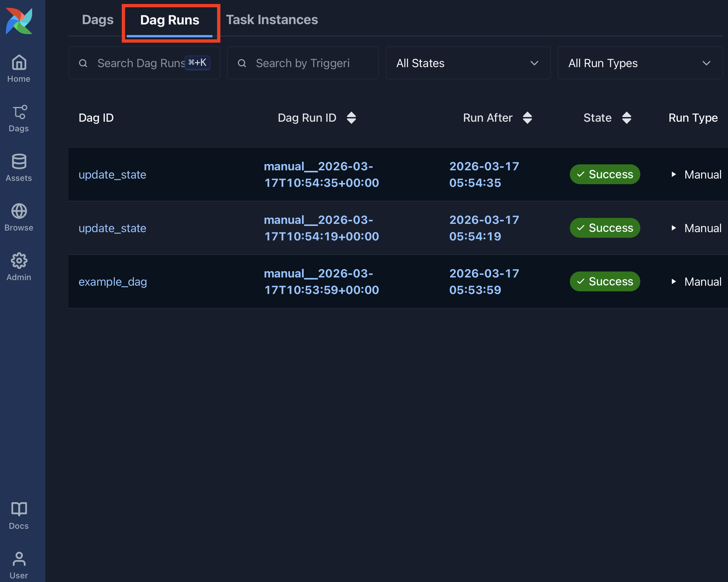Image resolution: width=728 pixels, height=582 pixels.
Task: Click Manual text in example_dag row
Action: (x=703, y=282)
